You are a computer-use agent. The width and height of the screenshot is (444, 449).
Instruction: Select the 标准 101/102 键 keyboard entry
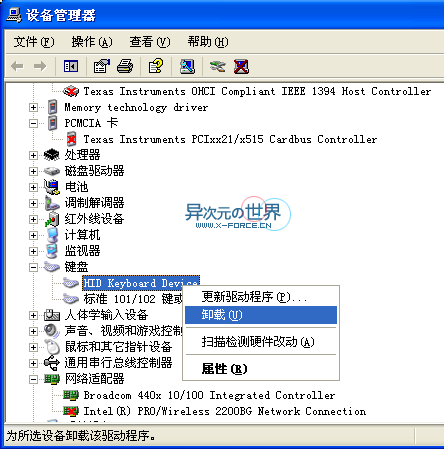133,299
